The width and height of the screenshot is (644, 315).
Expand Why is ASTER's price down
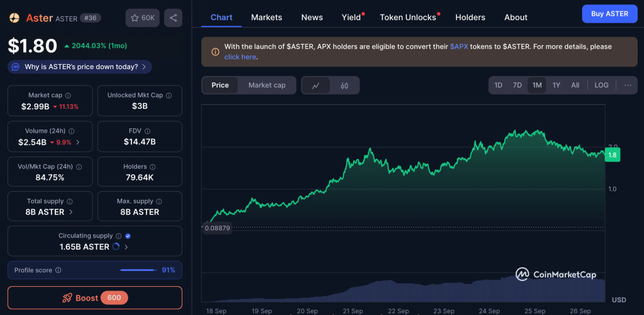point(80,67)
